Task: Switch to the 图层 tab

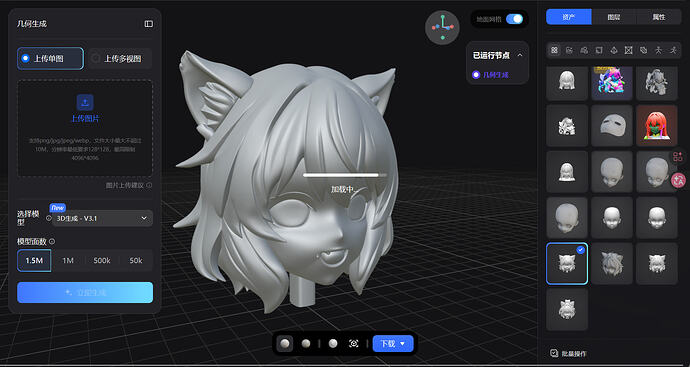Action: click(614, 17)
